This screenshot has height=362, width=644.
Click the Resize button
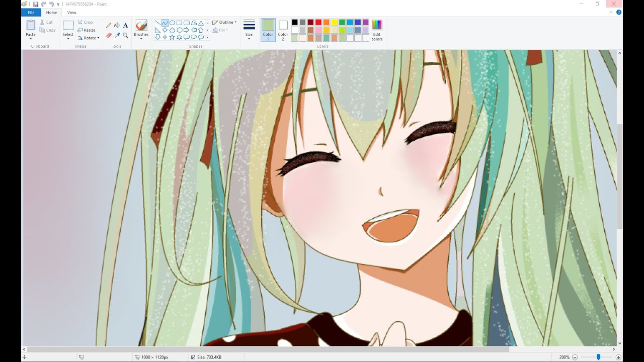[x=87, y=30]
